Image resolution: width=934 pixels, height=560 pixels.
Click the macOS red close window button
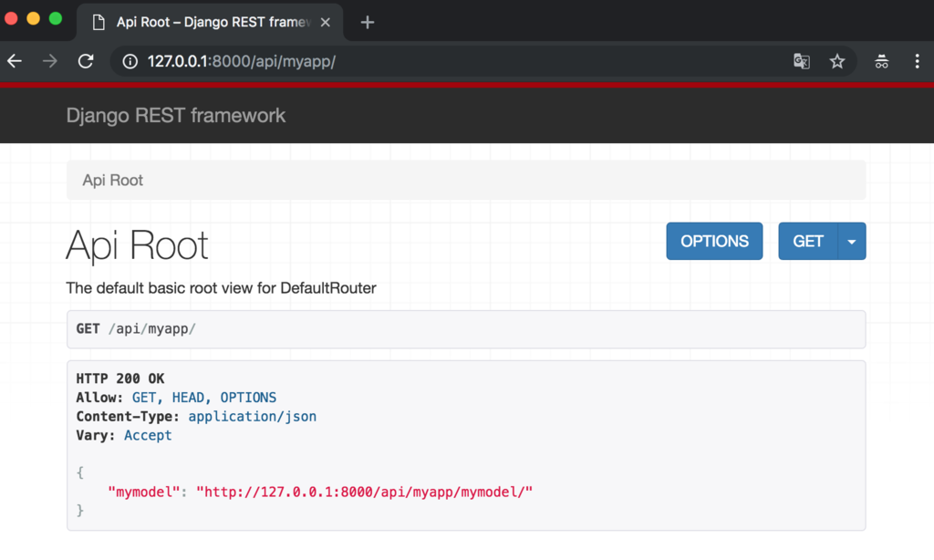click(11, 18)
